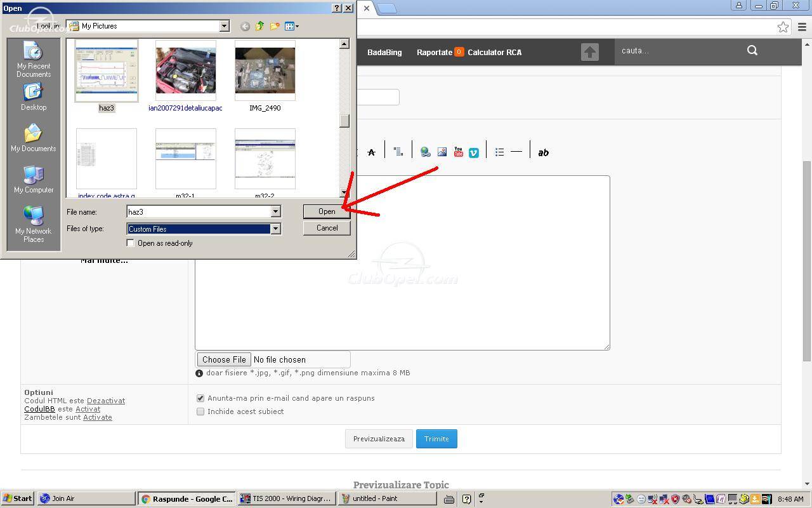The width and height of the screenshot is (812, 508).
Task: Click the insert image icon in editor toolbar
Action: tap(442, 152)
